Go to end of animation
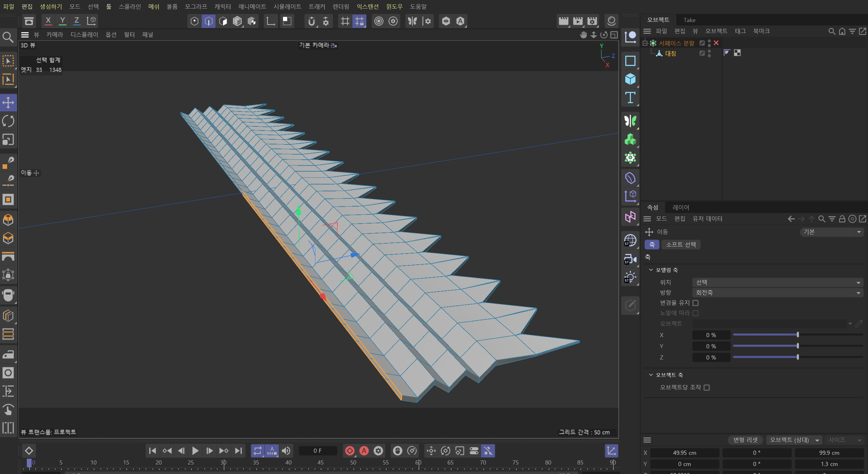 click(x=238, y=451)
